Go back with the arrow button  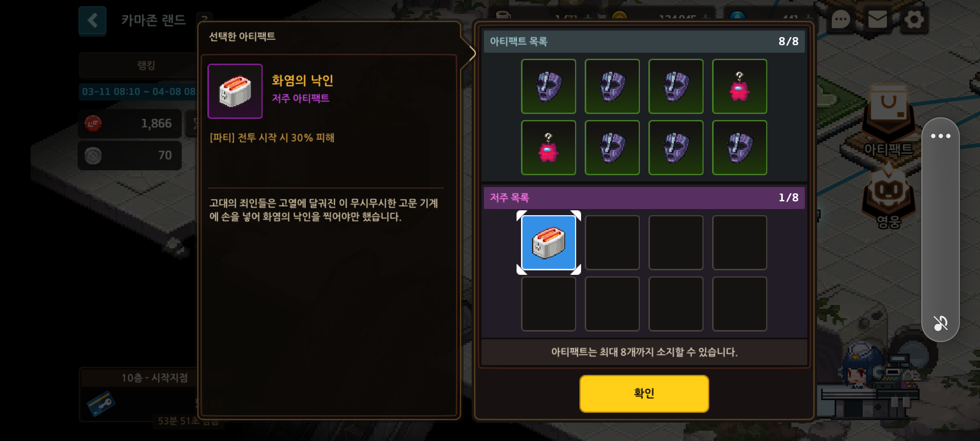point(93,20)
